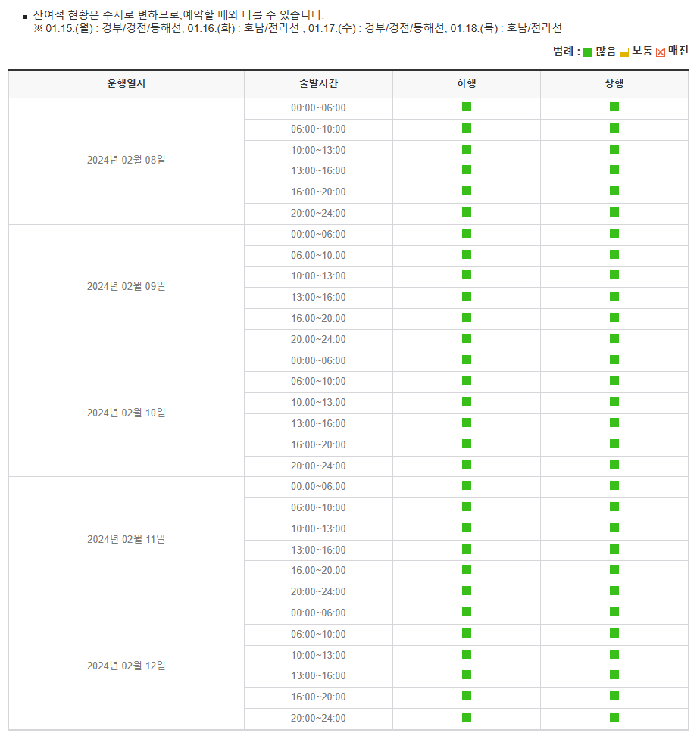Select 상행 seat icon for 02월 11일 06:00~10:00
700x736 pixels.
click(x=614, y=507)
